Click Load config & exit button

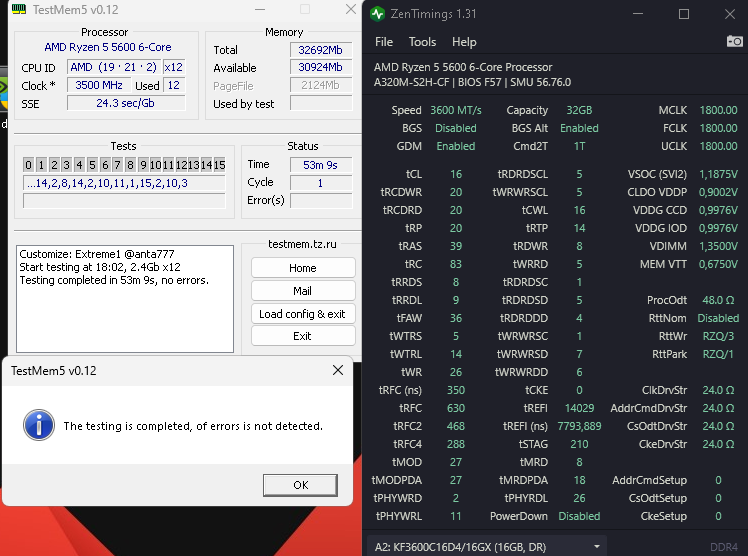pos(303,314)
